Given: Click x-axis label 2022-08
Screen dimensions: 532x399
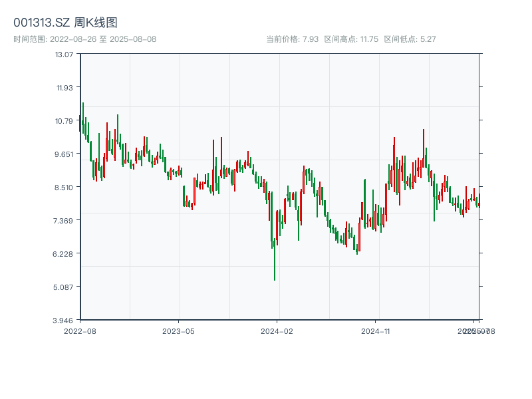Looking at the screenshot, I should (x=80, y=331).
